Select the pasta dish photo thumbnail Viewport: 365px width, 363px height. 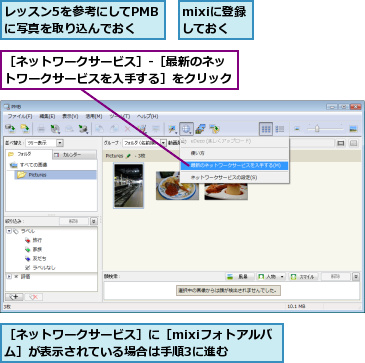click(x=177, y=186)
